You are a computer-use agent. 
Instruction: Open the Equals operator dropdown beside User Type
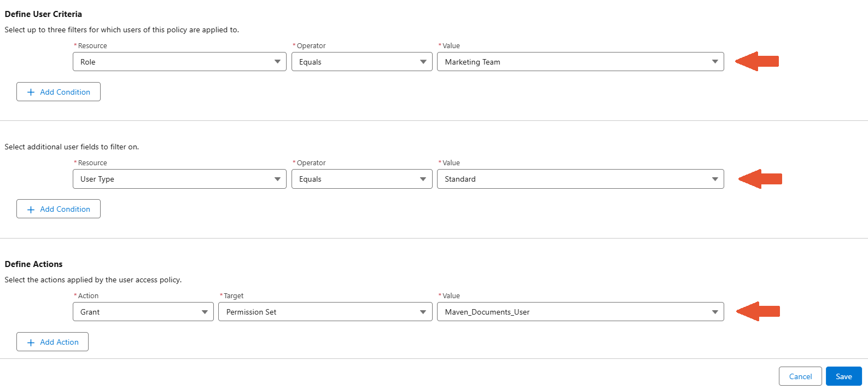click(x=362, y=179)
